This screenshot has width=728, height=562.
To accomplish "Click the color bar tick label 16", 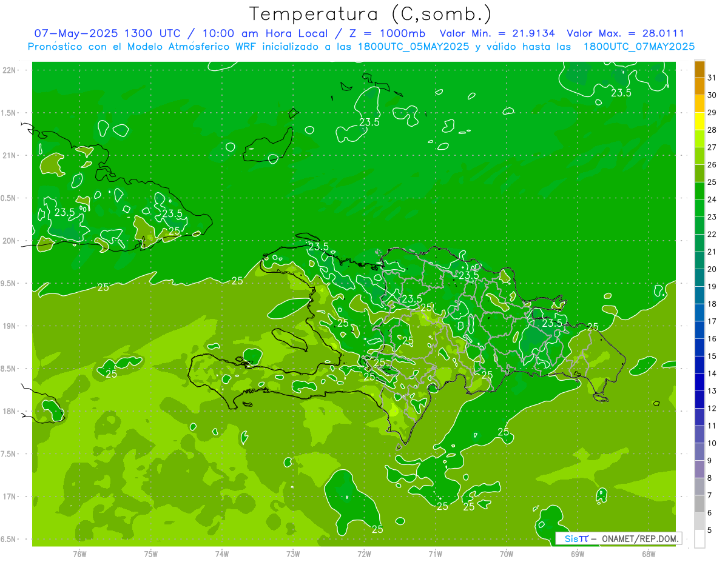I will pos(712,339).
